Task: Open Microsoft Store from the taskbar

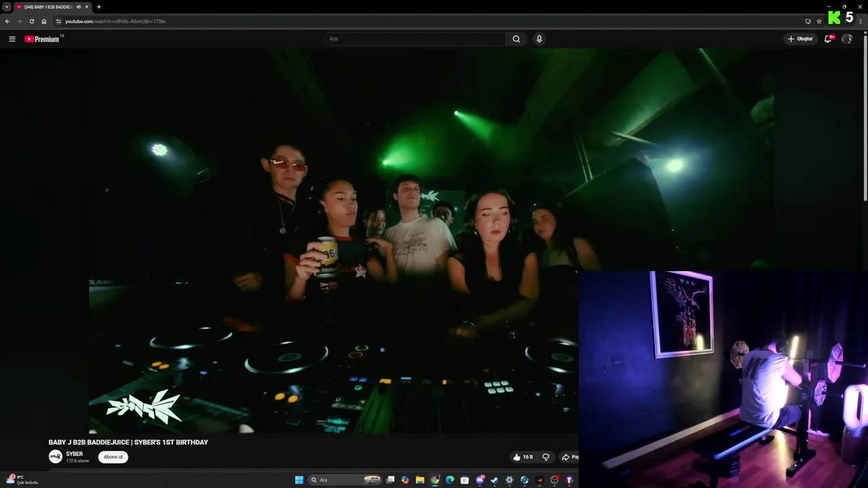Action: (465, 480)
